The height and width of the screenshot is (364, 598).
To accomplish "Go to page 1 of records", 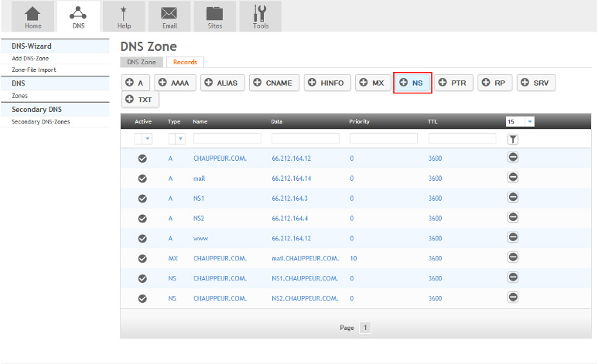I will pos(365,328).
